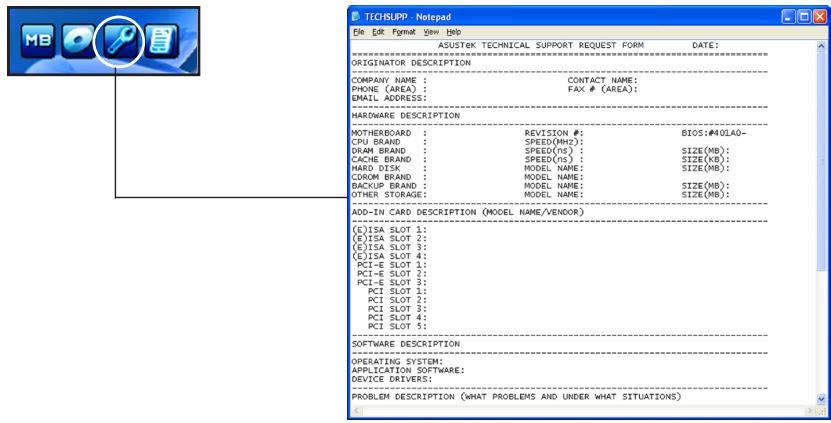
Task: Click the vertical scrollbar up arrow
Action: (x=821, y=46)
